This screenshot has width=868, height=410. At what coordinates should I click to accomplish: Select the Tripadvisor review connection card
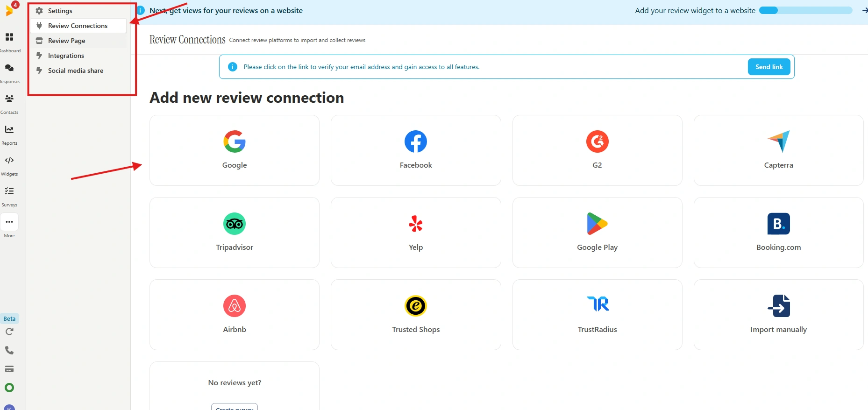click(x=235, y=233)
